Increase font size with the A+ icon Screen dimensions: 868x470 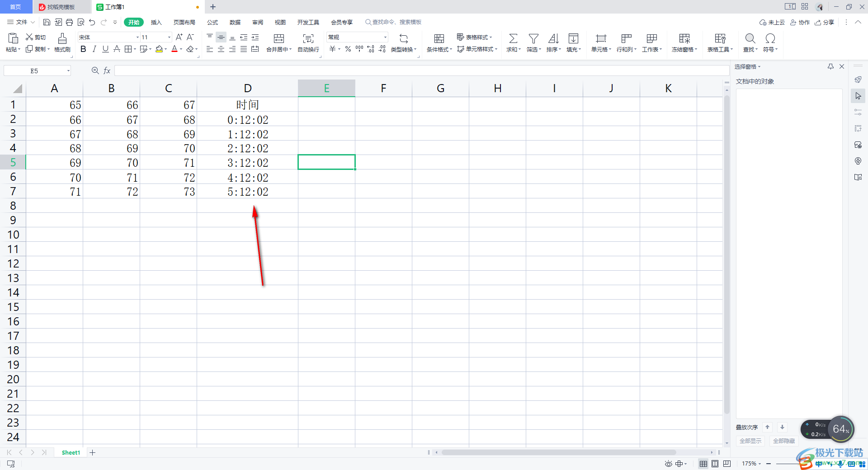pyautogui.click(x=179, y=37)
